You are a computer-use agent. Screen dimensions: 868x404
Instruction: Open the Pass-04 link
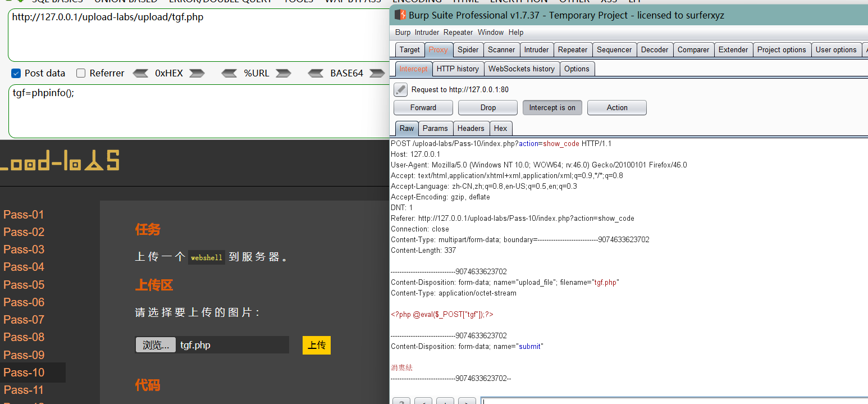pyautogui.click(x=24, y=267)
